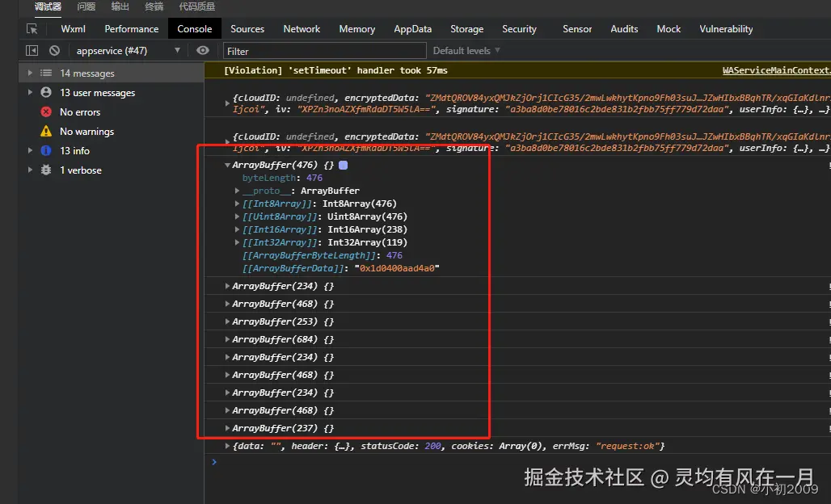Expand the statusCode: 200 response object
Image resolution: width=831 pixels, height=504 pixels.
[x=227, y=447]
